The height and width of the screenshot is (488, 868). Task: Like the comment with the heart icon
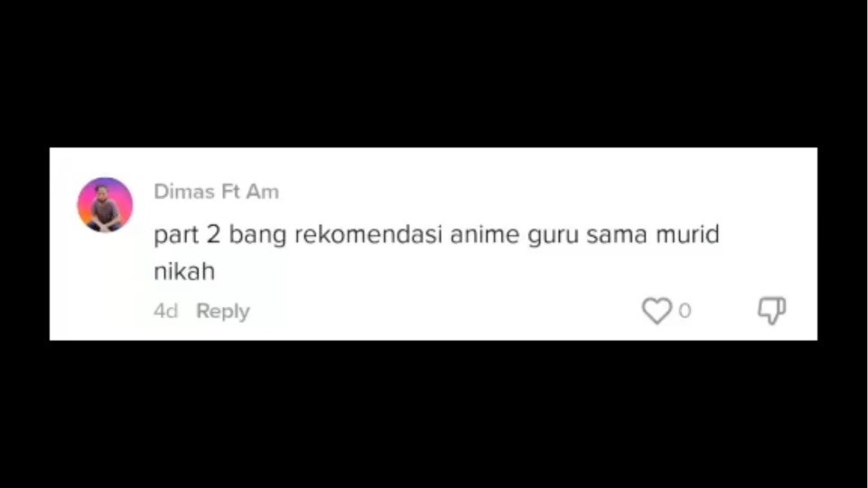[x=657, y=310]
